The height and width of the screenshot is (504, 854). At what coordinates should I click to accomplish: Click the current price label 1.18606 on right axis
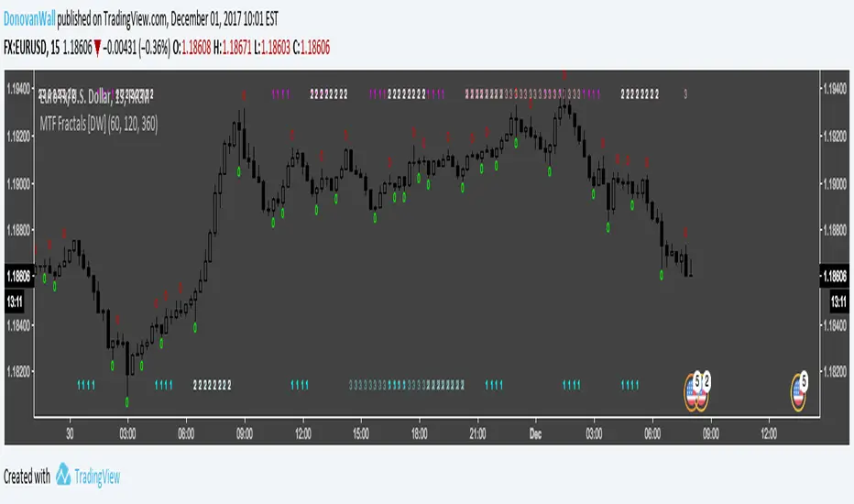click(x=834, y=276)
